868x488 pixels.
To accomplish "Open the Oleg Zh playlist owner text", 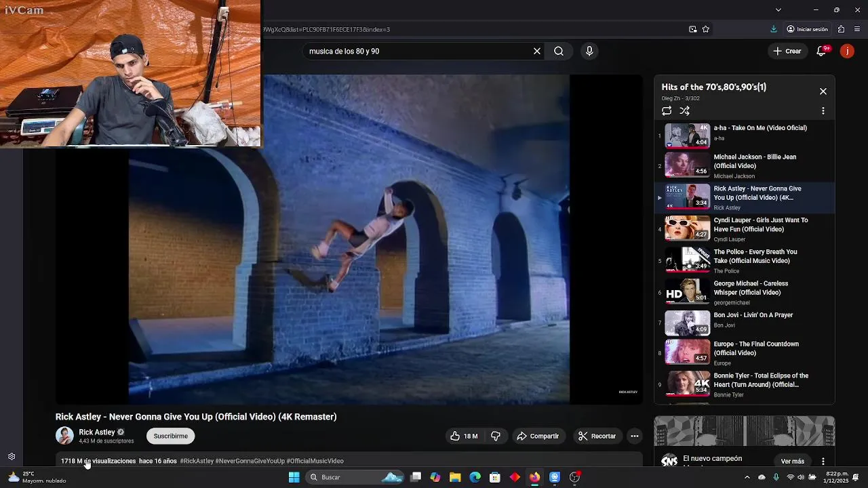I will (x=671, y=98).
